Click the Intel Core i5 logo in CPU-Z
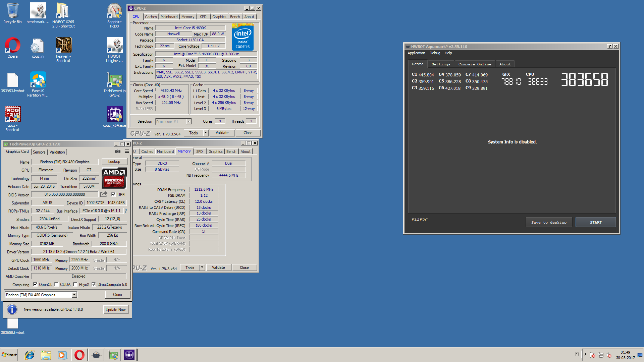This screenshot has height=362, width=644. click(x=243, y=37)
